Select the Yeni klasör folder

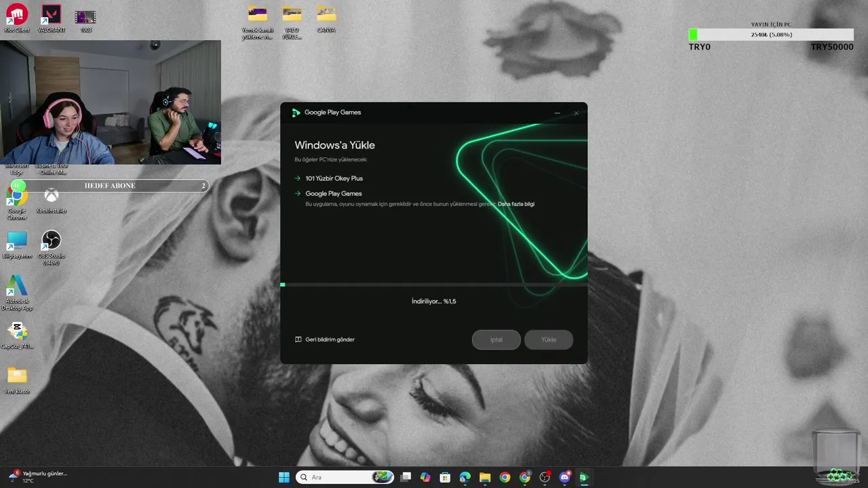point(17,380)
